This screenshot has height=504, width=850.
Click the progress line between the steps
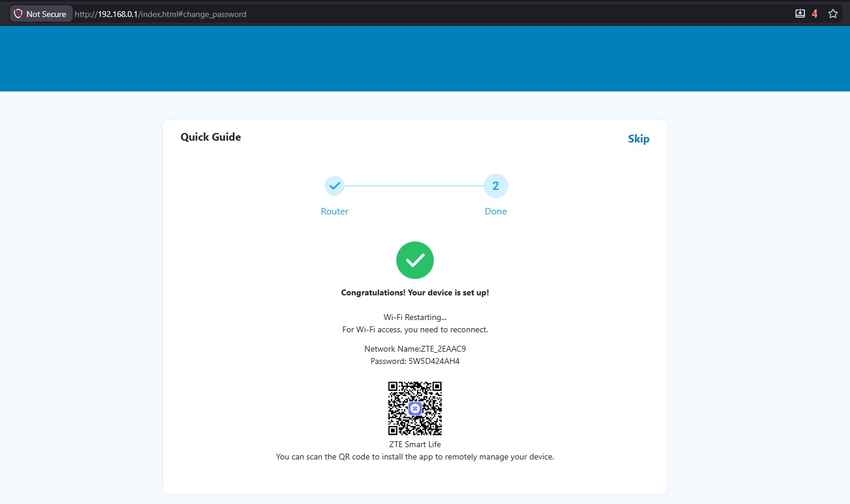(x=414, y=186)
